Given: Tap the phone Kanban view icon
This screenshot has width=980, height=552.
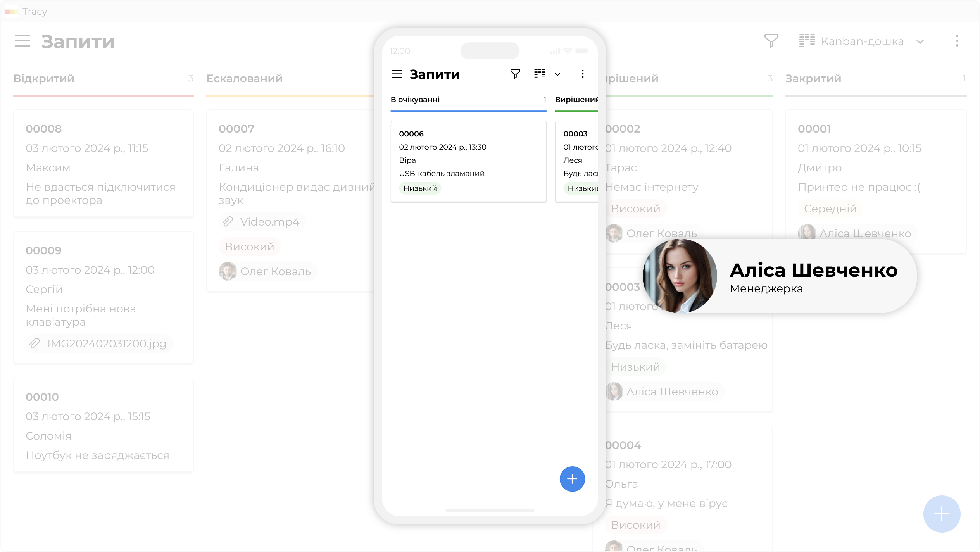Looking at the screenshot, I should [540, 74].
